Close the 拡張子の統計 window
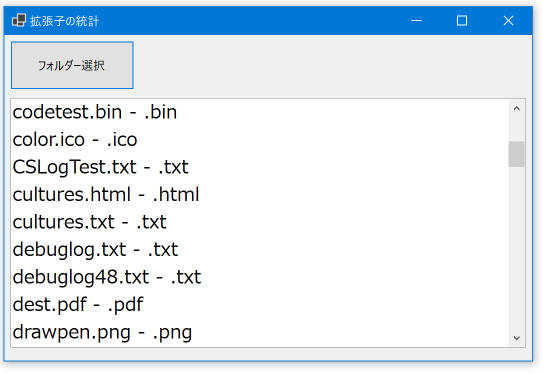This screenshot has width=543, height=374. [x=508, y=20]
